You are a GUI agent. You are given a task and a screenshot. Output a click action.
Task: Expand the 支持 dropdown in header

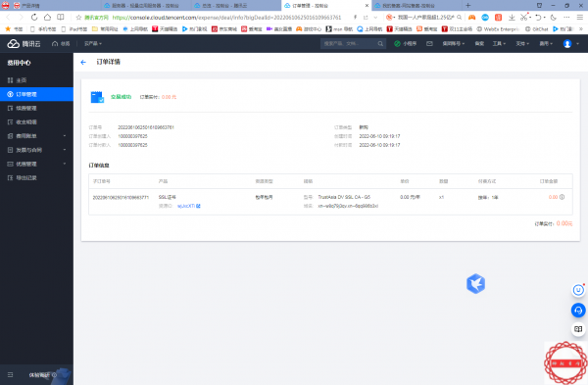click(522, 44)
